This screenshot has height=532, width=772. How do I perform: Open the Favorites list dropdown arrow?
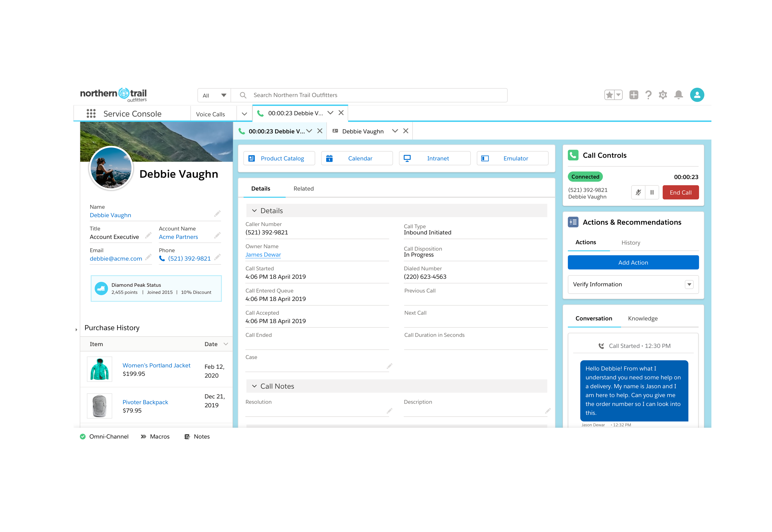(618, 95)
